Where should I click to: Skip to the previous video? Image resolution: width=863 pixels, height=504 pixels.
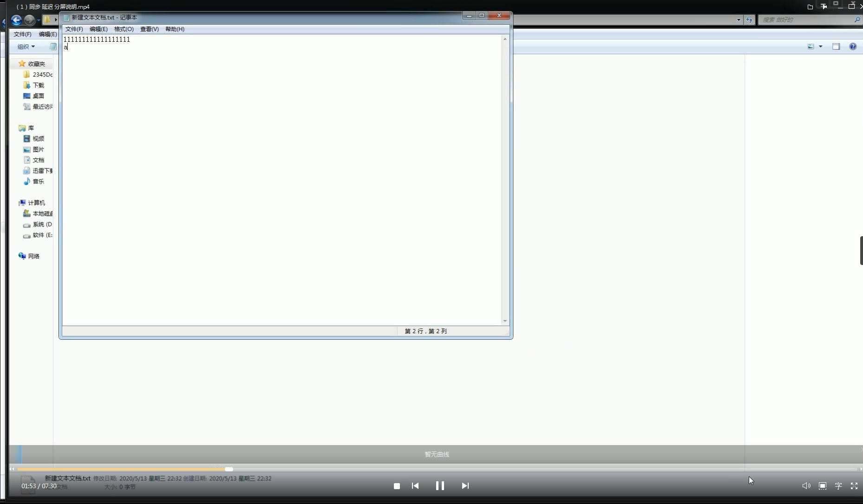point(415,485)
